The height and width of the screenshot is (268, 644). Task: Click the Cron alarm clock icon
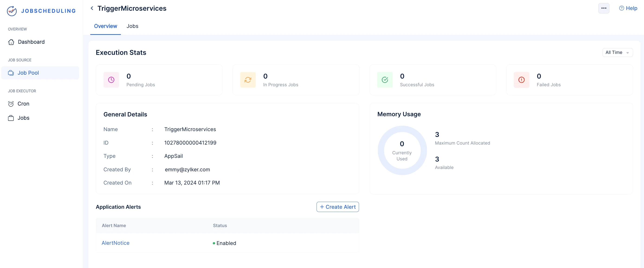click(11, 104)
